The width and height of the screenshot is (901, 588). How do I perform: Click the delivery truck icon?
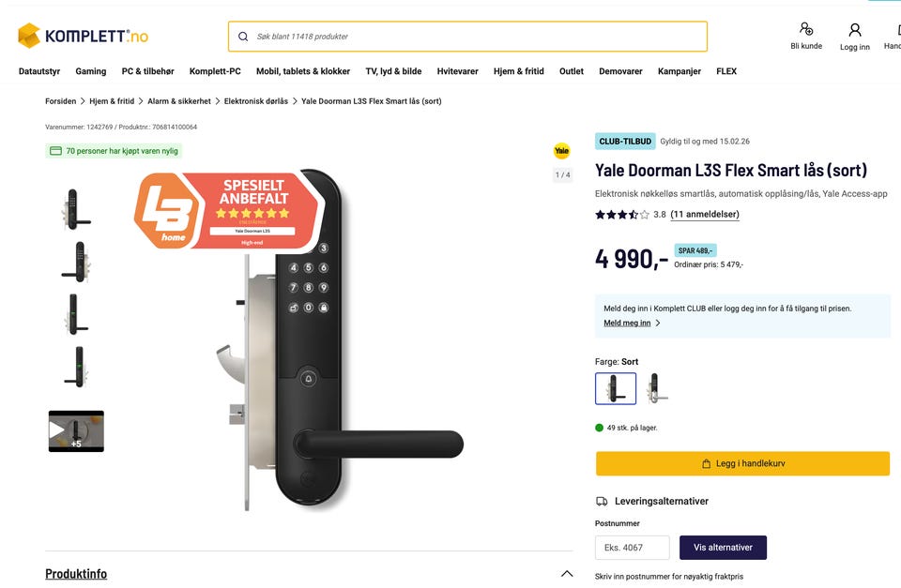click(602, 502)
